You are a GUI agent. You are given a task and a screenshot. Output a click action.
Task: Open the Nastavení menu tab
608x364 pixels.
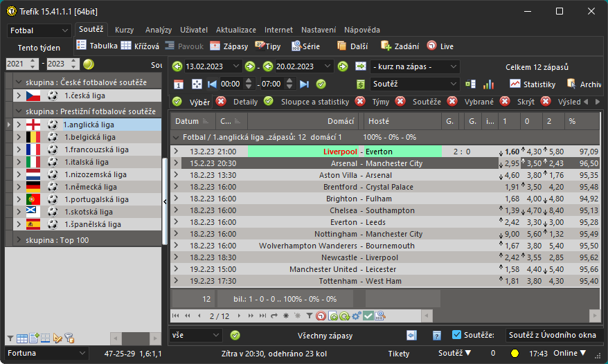coord(319,30)
